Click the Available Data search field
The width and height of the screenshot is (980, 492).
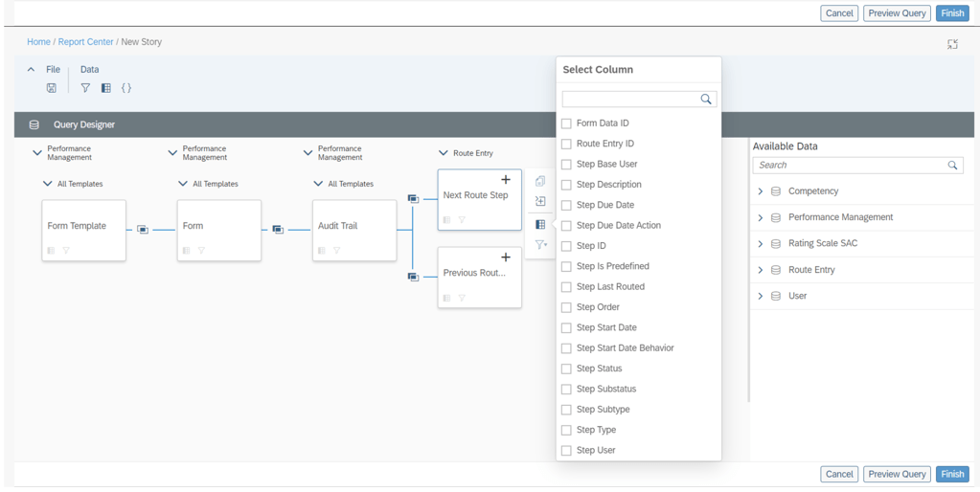pos(848,166)
